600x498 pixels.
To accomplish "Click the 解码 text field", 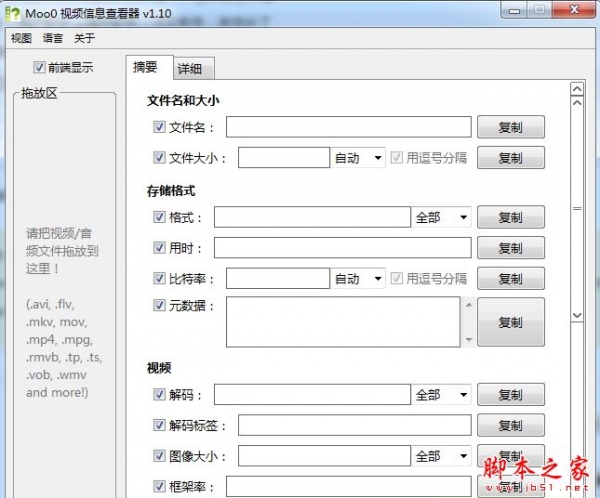I will pos(312,394).
